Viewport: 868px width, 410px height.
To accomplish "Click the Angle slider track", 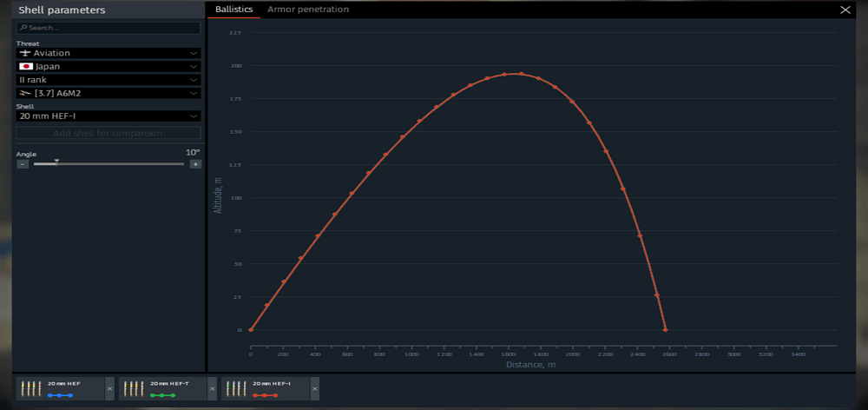I will coord(108,164).
